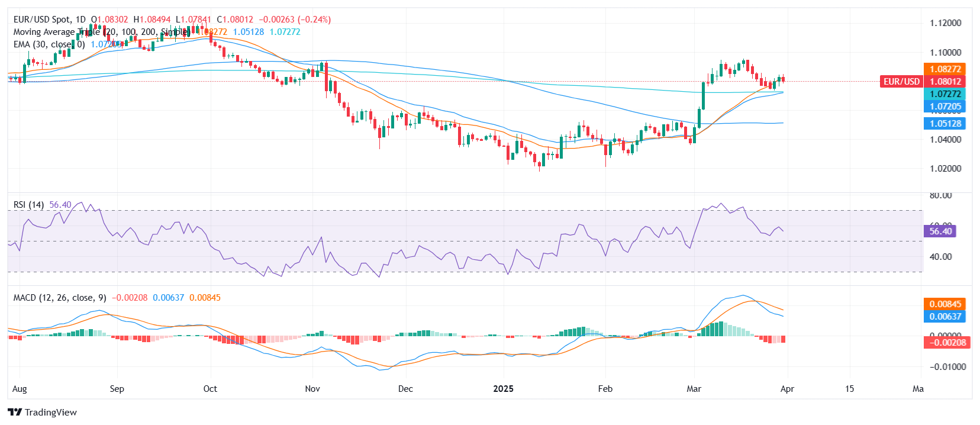Screen dimensions: 980x425
Task: Click the blue 1.07205 EMA price tag
Action: click(944, 107)
